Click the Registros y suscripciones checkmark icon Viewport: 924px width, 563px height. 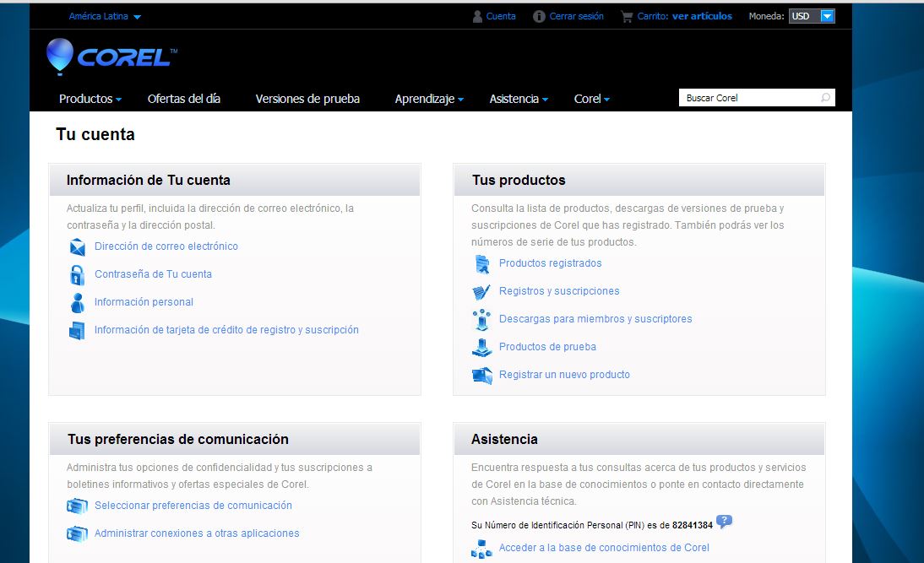(481, 291)
